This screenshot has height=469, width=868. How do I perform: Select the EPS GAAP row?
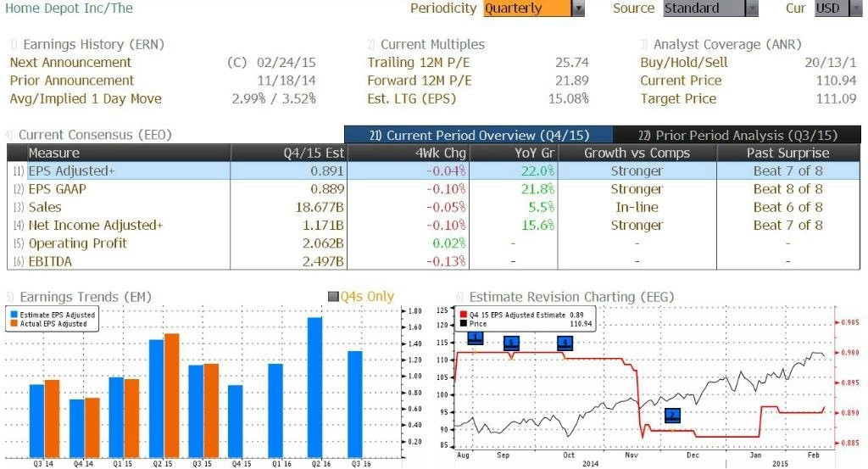point(433,189)
